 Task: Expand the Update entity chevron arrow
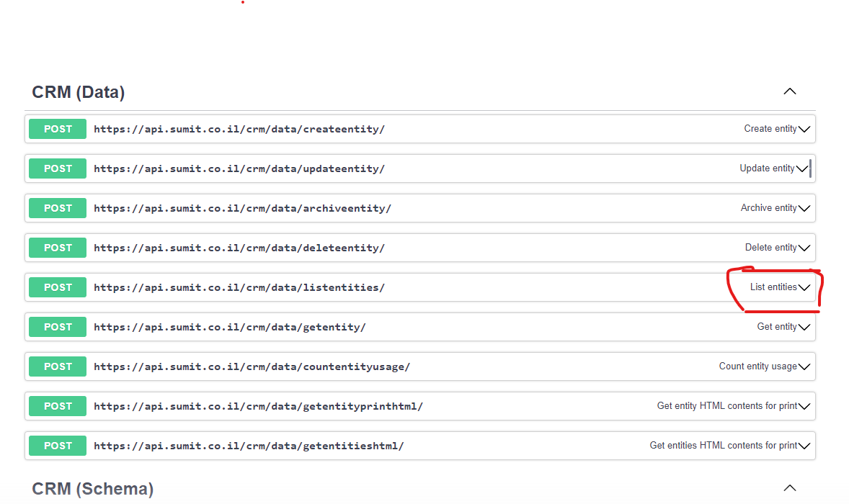(802, 169)
